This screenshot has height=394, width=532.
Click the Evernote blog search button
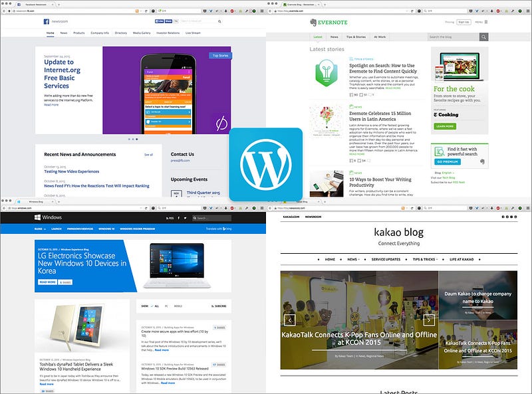pos(484,37)
